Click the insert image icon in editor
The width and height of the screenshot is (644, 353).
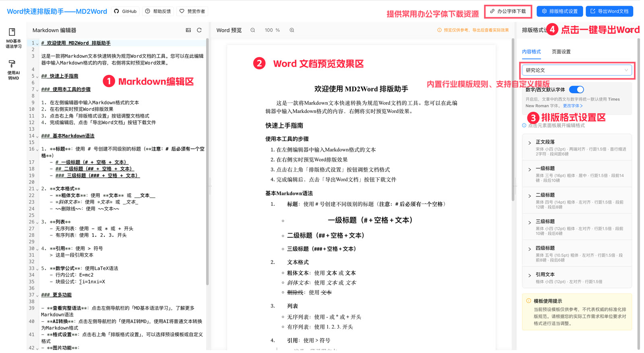coord(188,30)
